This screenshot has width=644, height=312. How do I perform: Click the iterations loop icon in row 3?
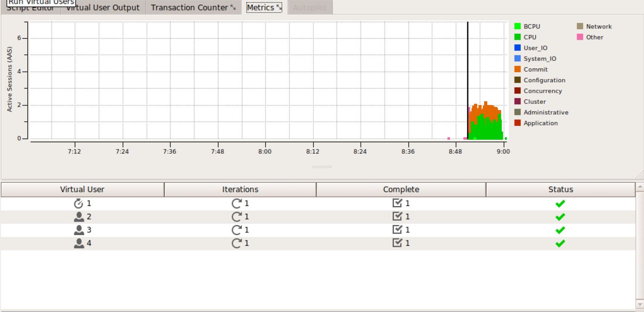pos(237,230)
